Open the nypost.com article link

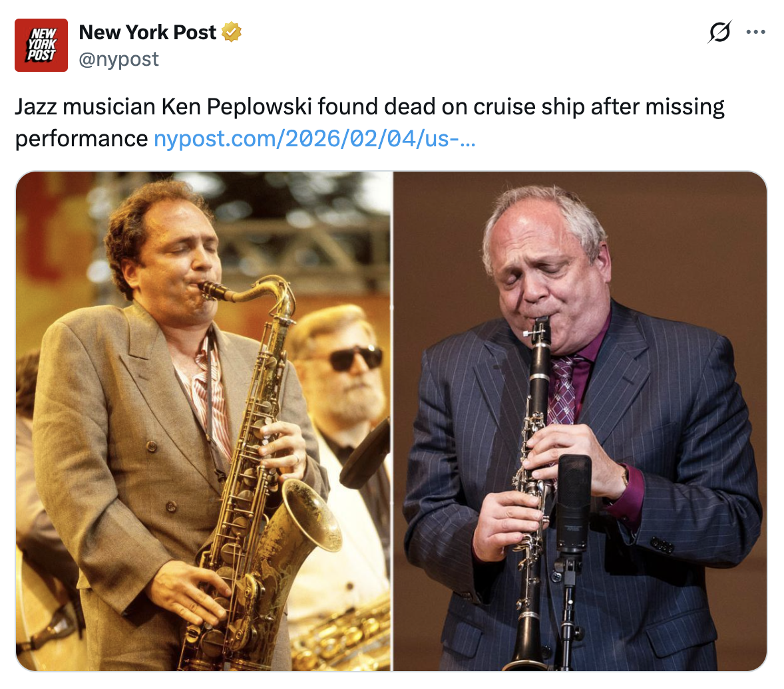coord(314,138)
